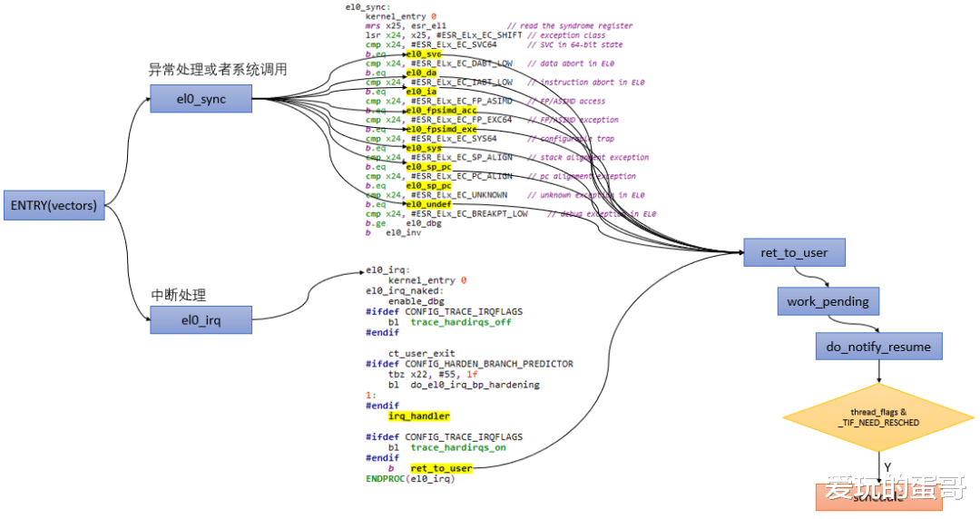
Task: Click the ENDPROC(el0_irq) line
Action: click(x=411, y=479)
